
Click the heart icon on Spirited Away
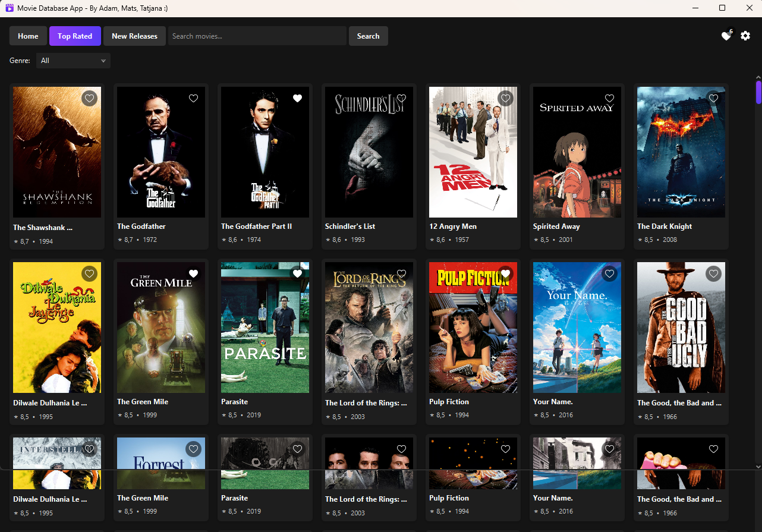pyautogui.click(x=609, y=98)
